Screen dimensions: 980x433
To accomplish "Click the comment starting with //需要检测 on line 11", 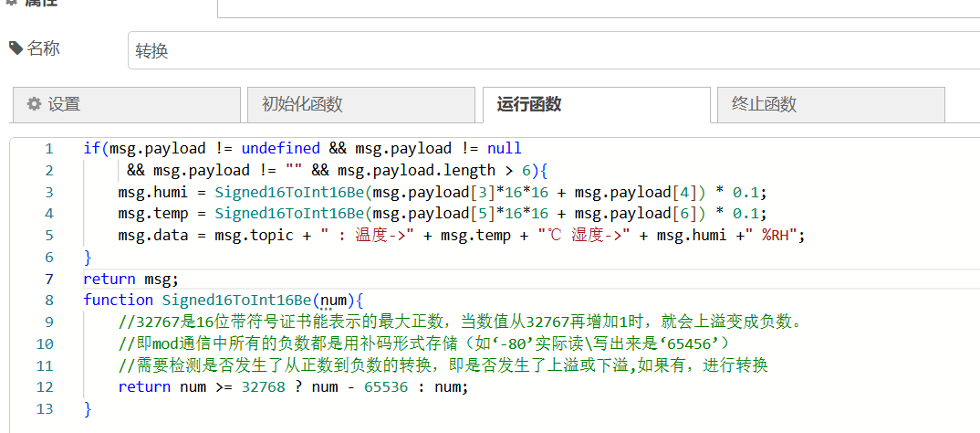I will click(x=443, y=365).
